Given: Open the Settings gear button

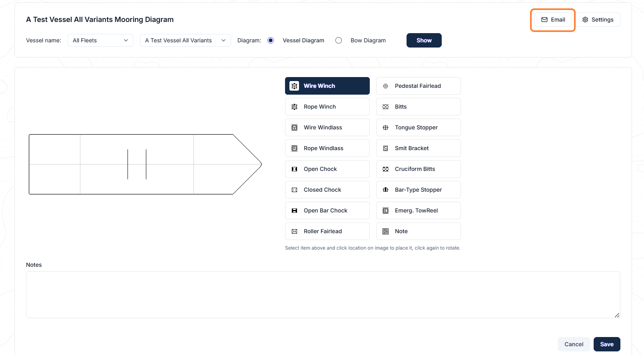Looking at the screenshot, I should coord(598,20).
